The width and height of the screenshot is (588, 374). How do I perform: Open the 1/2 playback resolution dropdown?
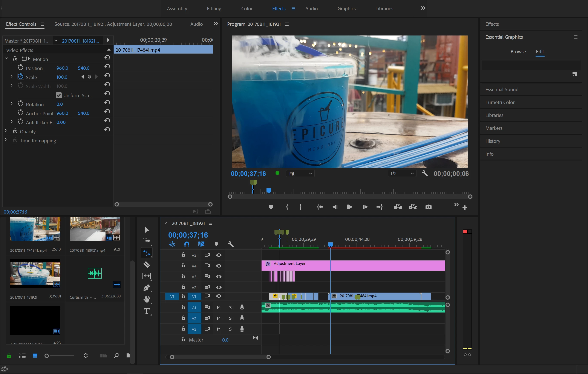[x=402, y=173]
